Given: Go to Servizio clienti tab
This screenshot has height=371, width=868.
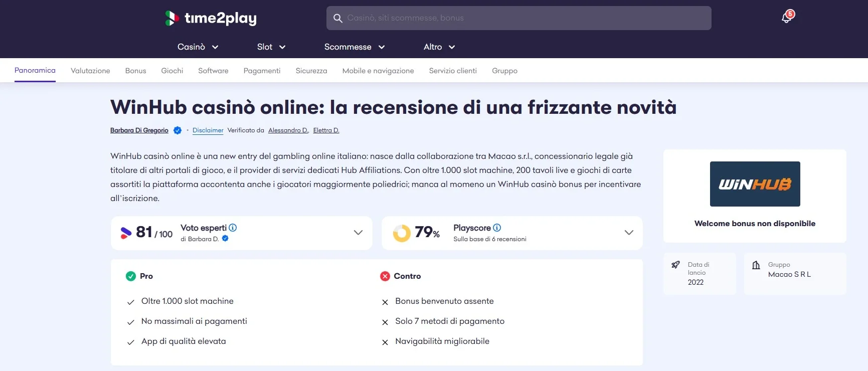Looking at the screenshot, I should click(453, 71).
